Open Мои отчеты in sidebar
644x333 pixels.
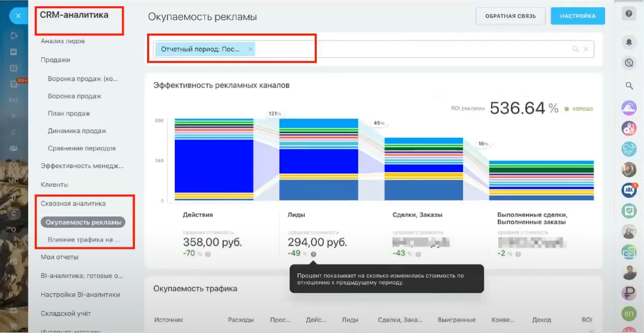coord(60,257)
